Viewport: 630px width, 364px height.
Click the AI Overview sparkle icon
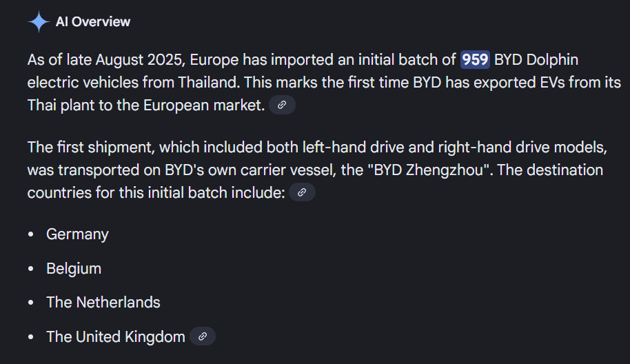(38, 22)
